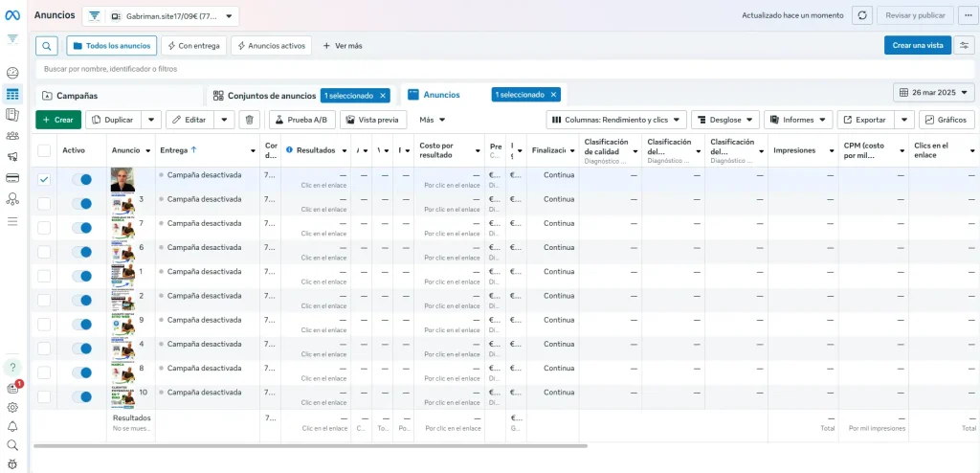
Task: Click the Crear una vista button
Action: click(x=918, y=46)
